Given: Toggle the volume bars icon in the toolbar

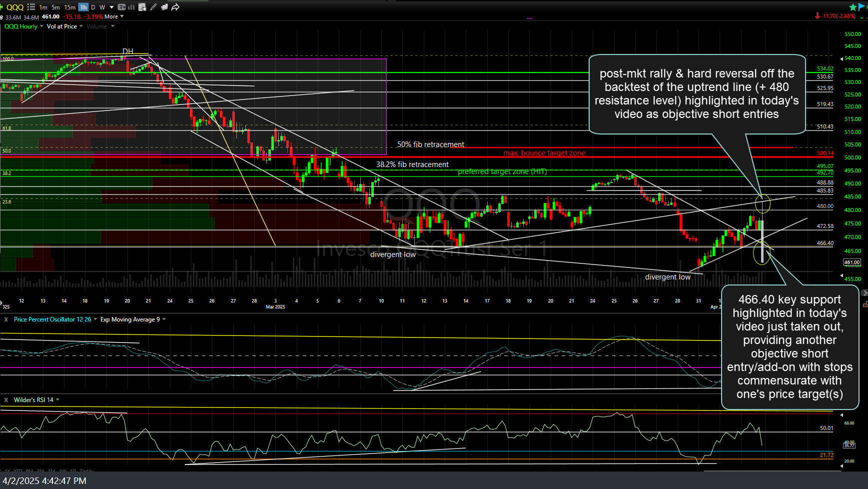Looking at the screenshot, I should pos(131,7).
